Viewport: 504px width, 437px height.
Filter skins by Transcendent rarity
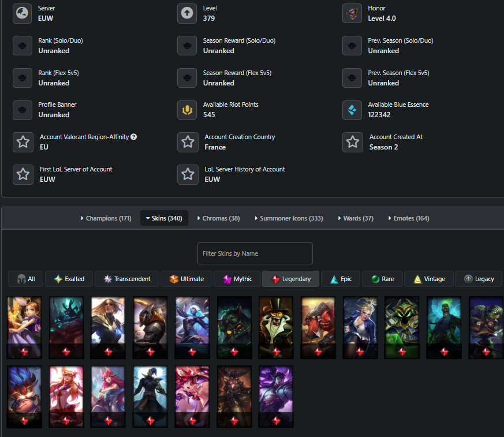127,279
